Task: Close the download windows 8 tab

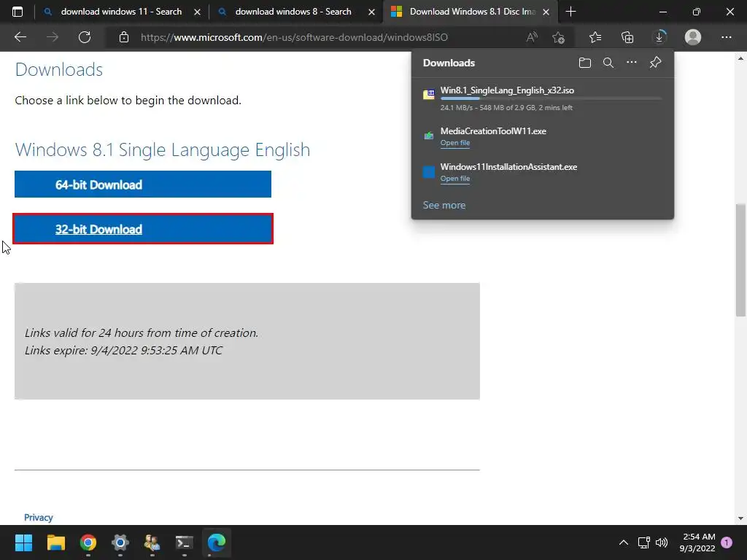Action: [371, 12]
